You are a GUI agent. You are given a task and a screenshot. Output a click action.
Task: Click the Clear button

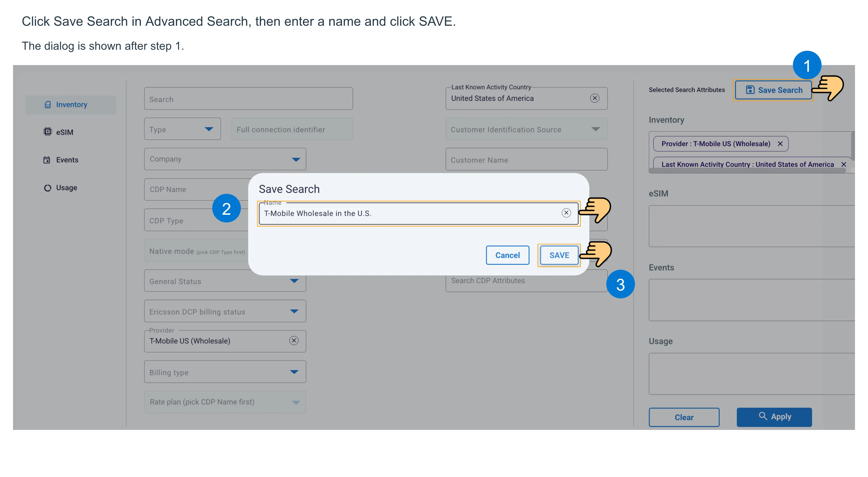point(684,417)
